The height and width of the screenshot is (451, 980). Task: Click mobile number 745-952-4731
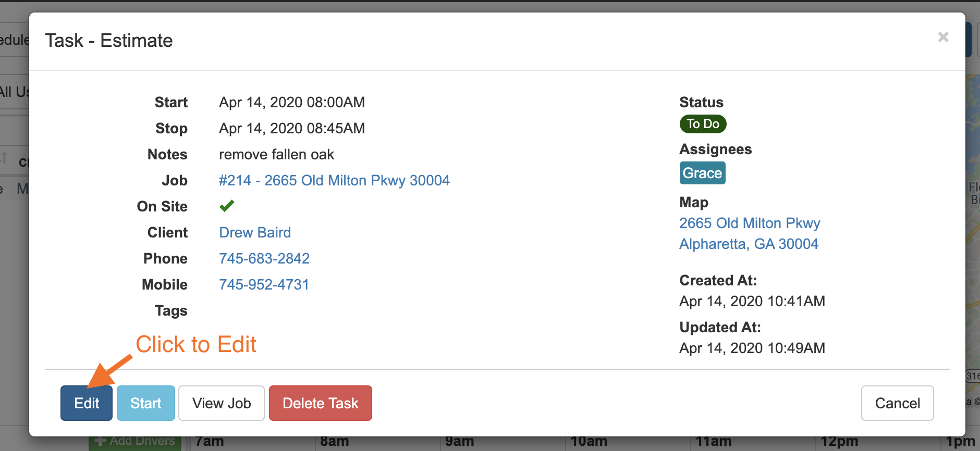pos(264,284)
